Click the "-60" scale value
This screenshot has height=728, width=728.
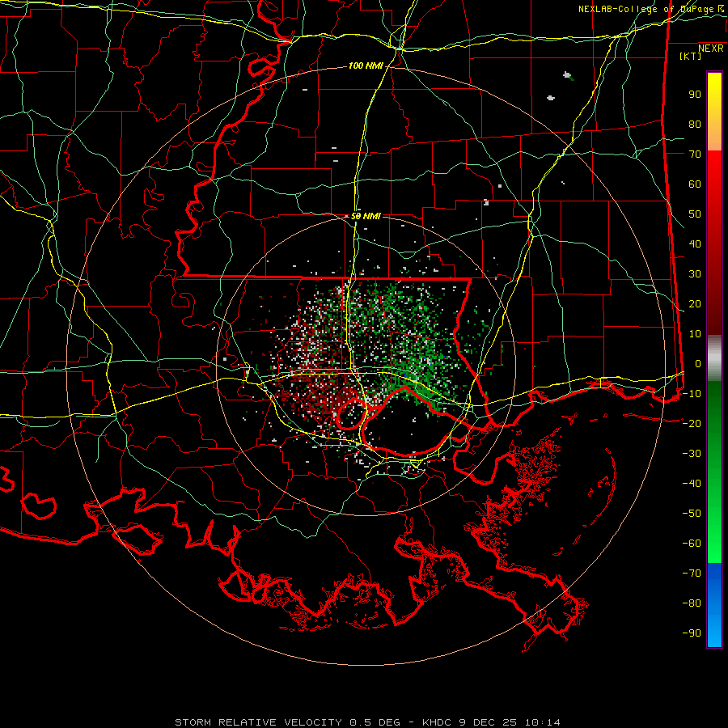(x=692, y=544)
